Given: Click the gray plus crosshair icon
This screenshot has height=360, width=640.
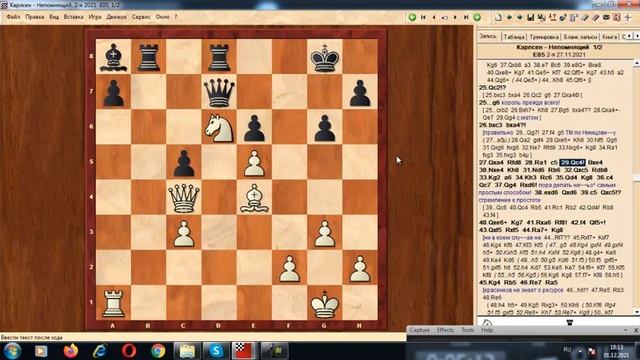Looking at the screenshot, I should click(x=628, y=17).
